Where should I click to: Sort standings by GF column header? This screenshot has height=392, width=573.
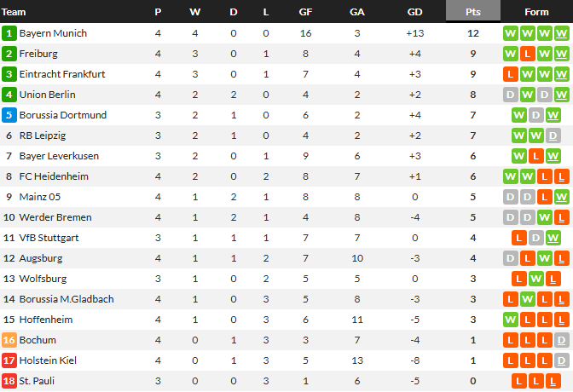click(x=304, y=12)
